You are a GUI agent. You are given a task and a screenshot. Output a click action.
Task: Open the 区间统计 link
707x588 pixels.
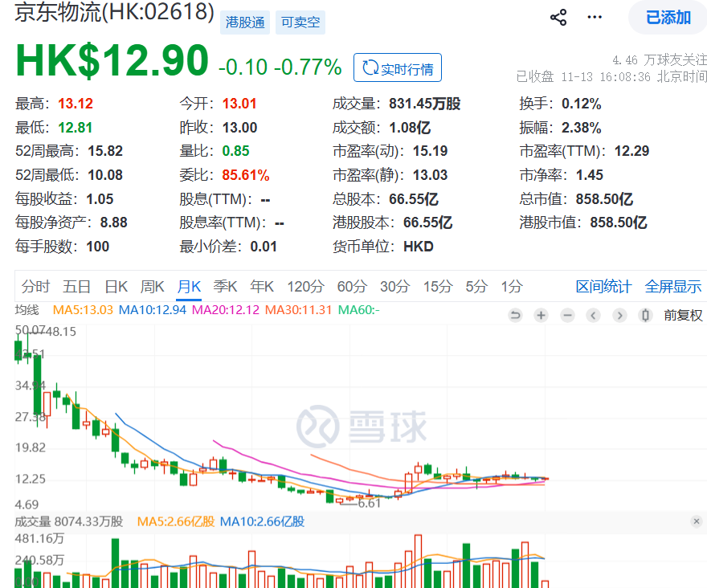(x=603, y=286)
